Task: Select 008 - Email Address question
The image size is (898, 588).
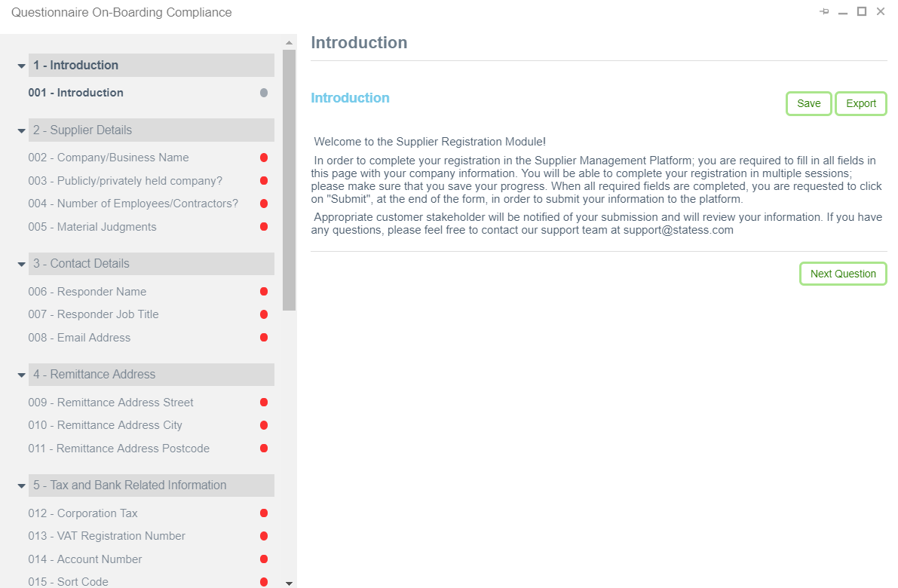Action: pyautogui.click(x=79, y=338)
